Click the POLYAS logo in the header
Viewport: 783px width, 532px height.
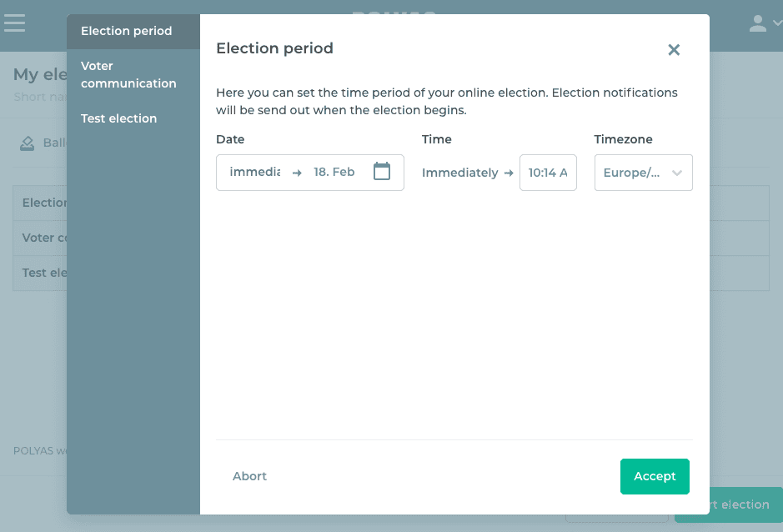point(394,12)
